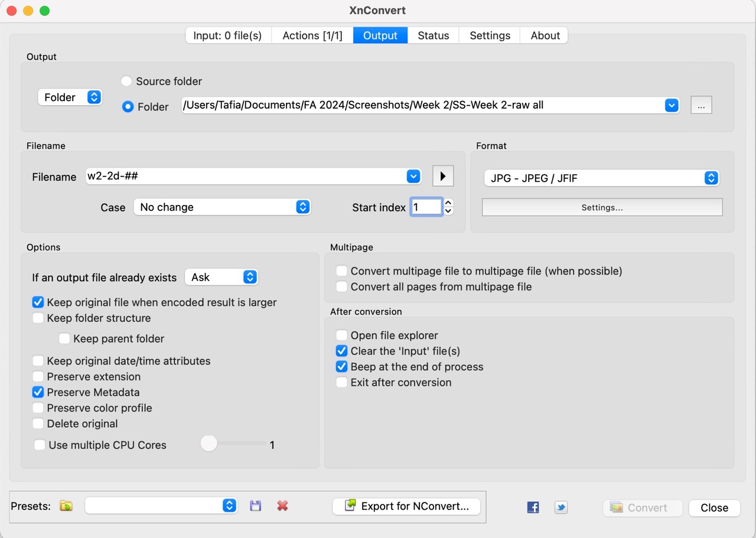
Task: Select the Output tab
Action: coord(380,35)
